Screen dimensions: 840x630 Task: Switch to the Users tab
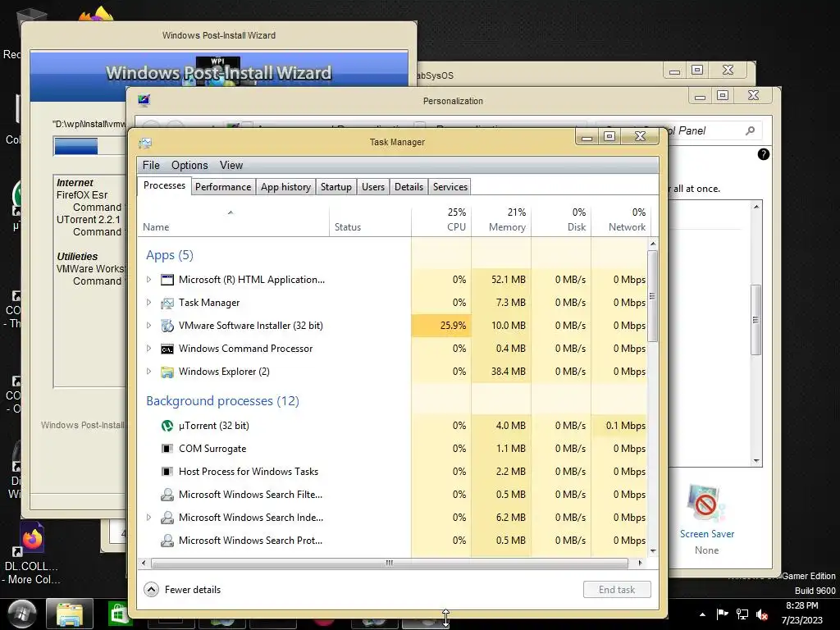pos(373,187)
